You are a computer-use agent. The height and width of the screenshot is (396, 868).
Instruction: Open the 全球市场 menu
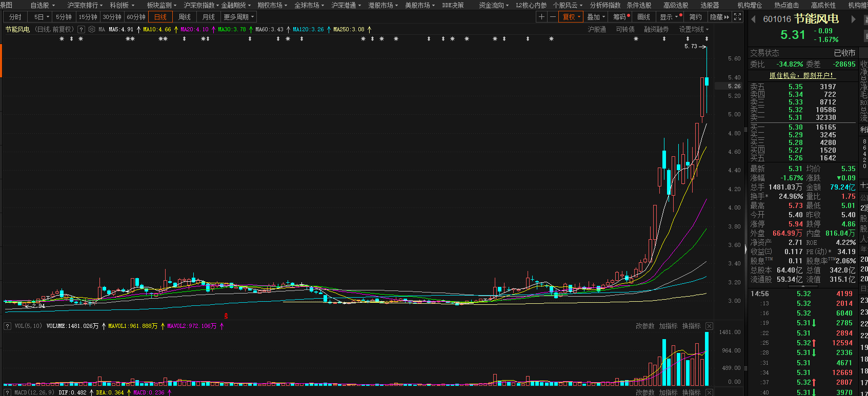tap(309, 5)
